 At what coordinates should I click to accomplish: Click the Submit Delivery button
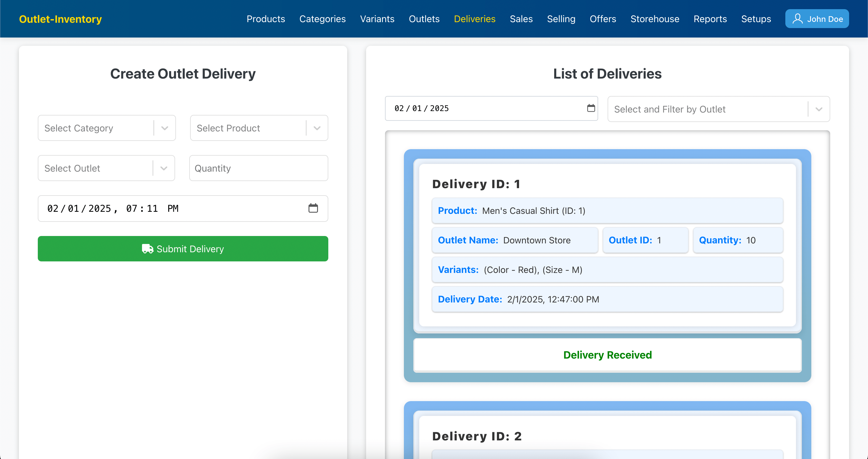pyautogui.click(x=183, y=249)
